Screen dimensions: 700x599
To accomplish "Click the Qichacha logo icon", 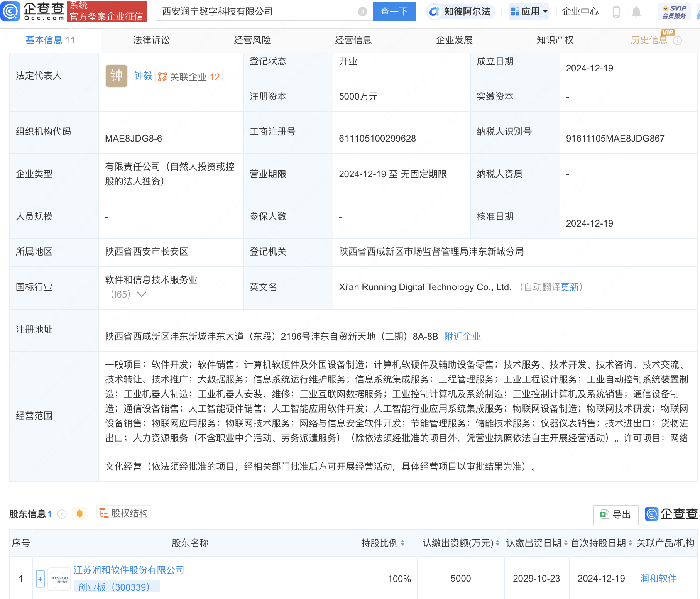I will (10, 11).
